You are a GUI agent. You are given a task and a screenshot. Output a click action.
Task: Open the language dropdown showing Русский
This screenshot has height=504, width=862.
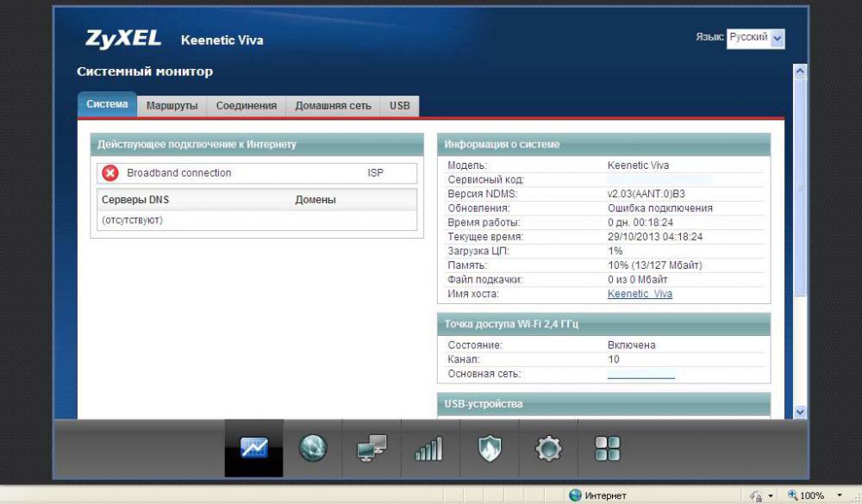pyautogui.click(x=755, y=38)
